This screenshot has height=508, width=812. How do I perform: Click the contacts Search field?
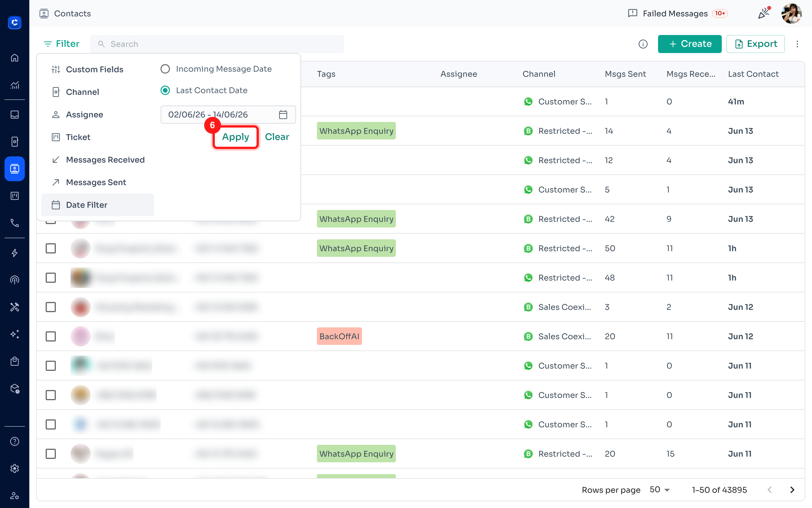coord(217,44)
